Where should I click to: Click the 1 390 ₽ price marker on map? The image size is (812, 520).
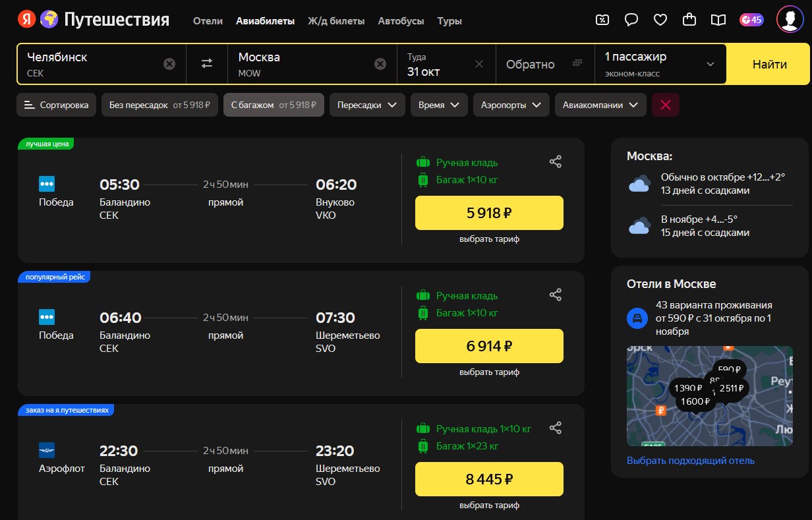pyautogui.click(x=687, y=388)
